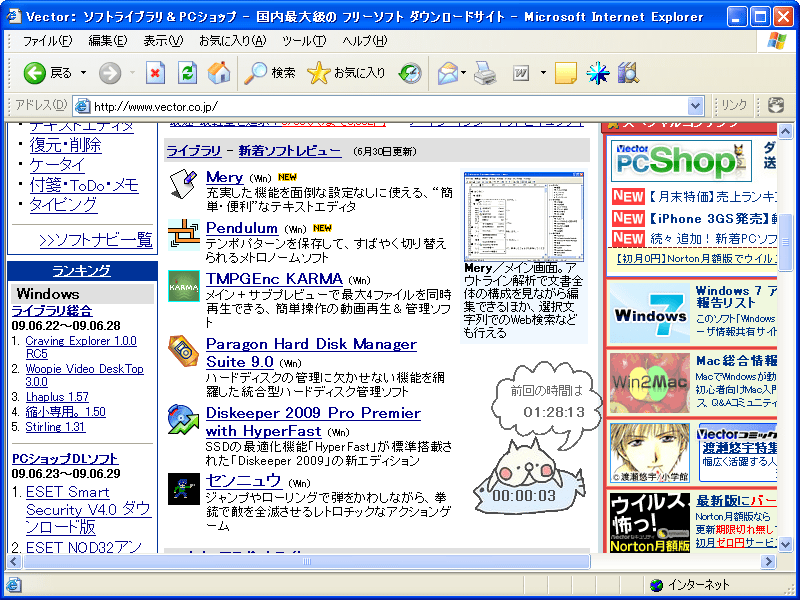Image resolution: width=800 pixels, height=600 pixels.
Task: Open the Lhaplus 1.57 ranking link
Action: 57,397
